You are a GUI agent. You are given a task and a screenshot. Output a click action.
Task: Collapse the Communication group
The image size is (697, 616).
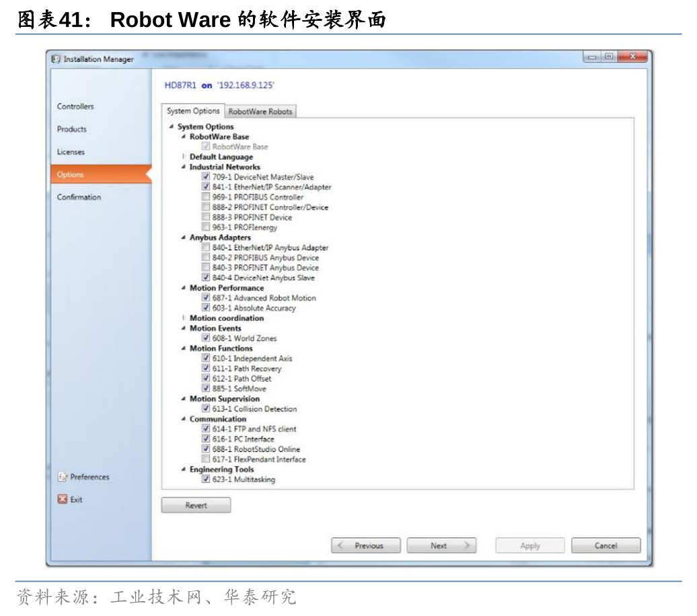pyautogui.click(x=183, y=419)
